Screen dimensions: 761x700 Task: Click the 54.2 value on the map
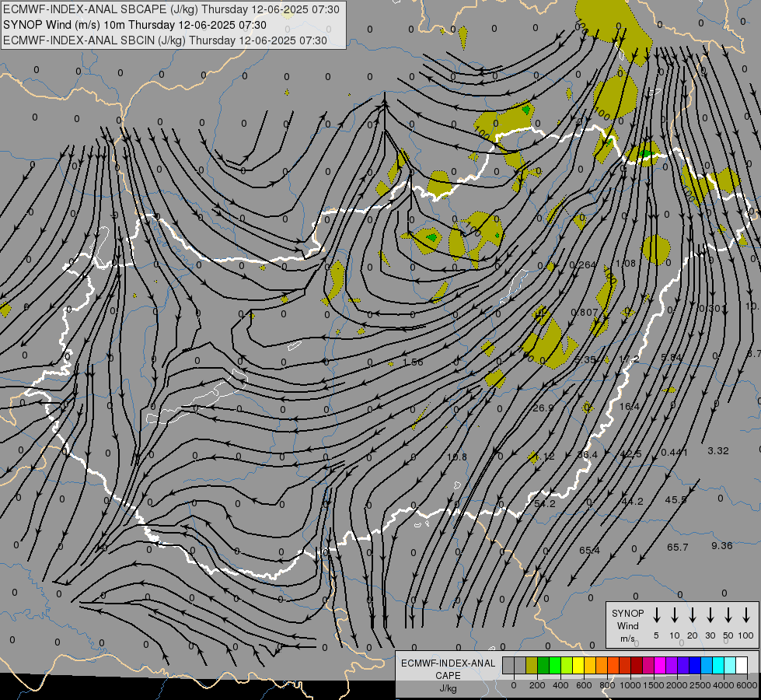click(545, 504)
